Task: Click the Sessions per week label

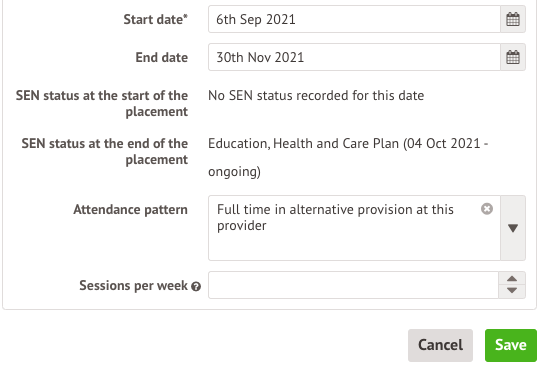Action: [134, 286]
